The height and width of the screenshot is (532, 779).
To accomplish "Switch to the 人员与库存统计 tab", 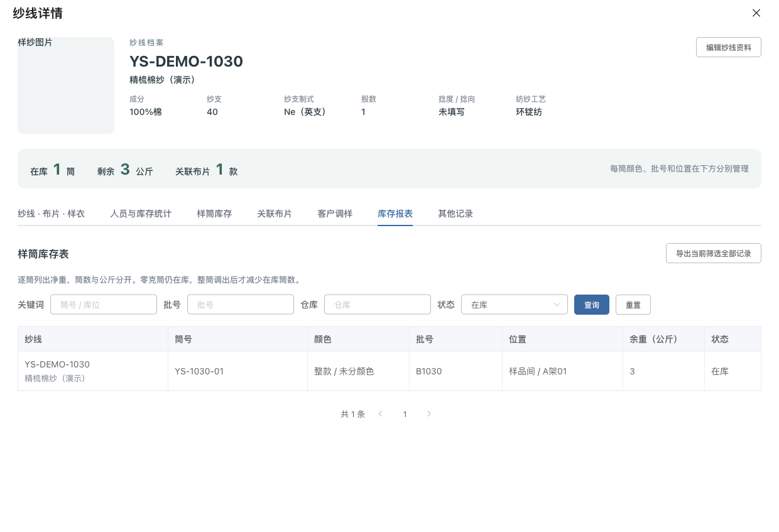I will tap(141, 214).
